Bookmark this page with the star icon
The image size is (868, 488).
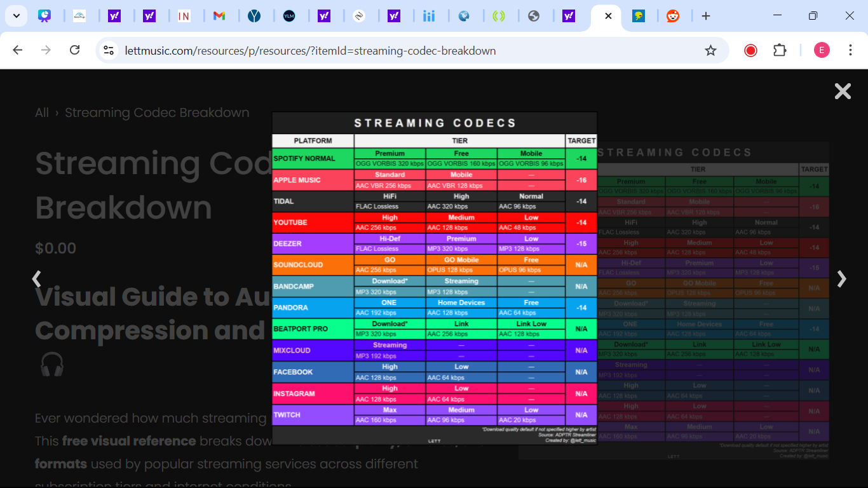click(710, 50)
